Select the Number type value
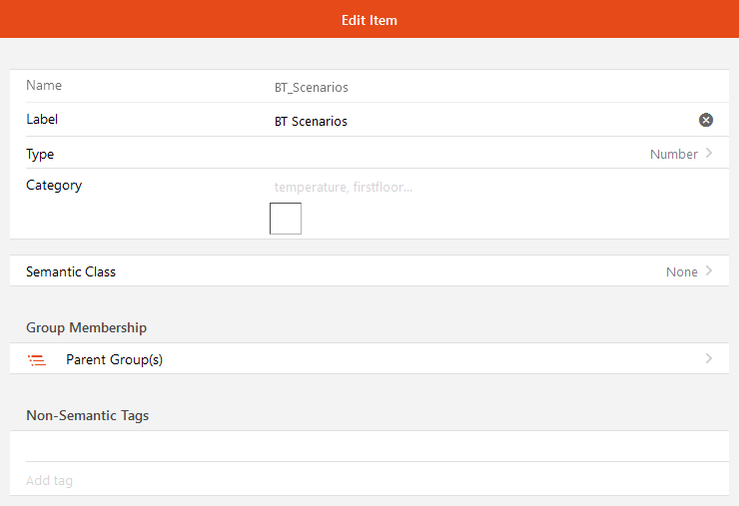 673,154
